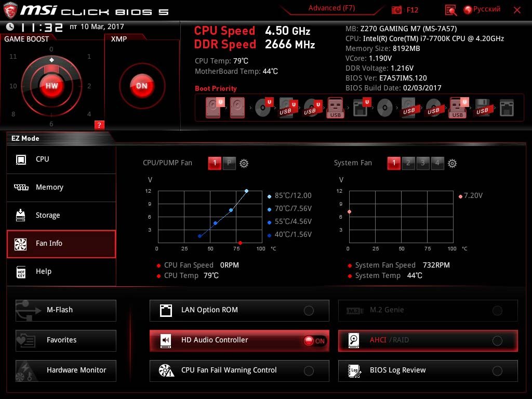532x399 pixels.
Task: Toggle the Game Boost HW button
Action: [x=51, y=86]
